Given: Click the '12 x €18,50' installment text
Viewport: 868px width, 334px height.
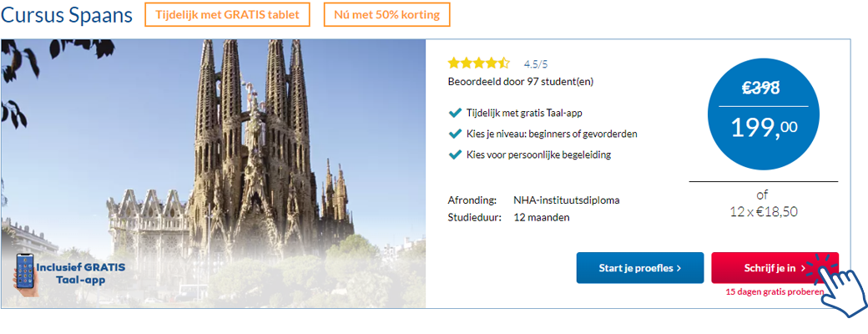Looking at the screenshot, I should tap(763, 212).
